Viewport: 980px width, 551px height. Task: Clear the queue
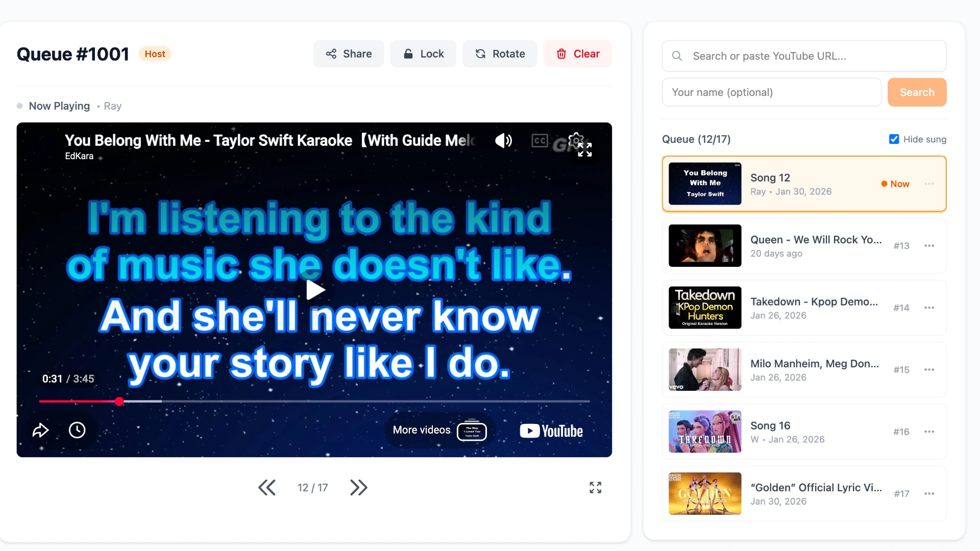coord(578,54)
